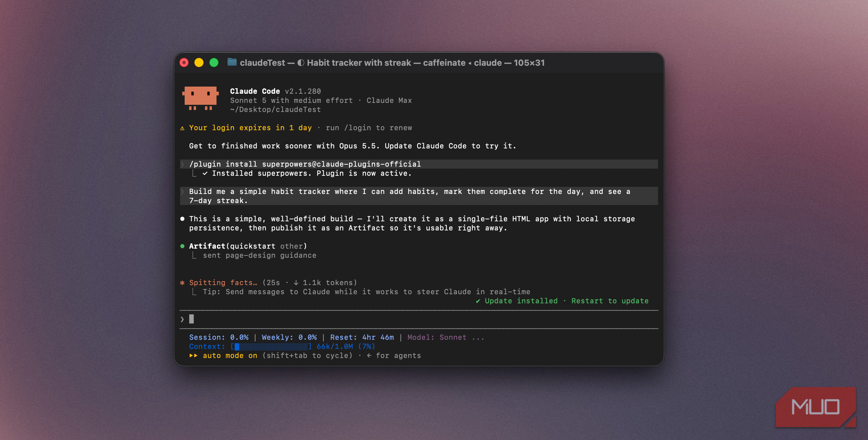
Task: Click the green bullet beside Artifact
Action: pyautogui.click(x=182, y=246)
